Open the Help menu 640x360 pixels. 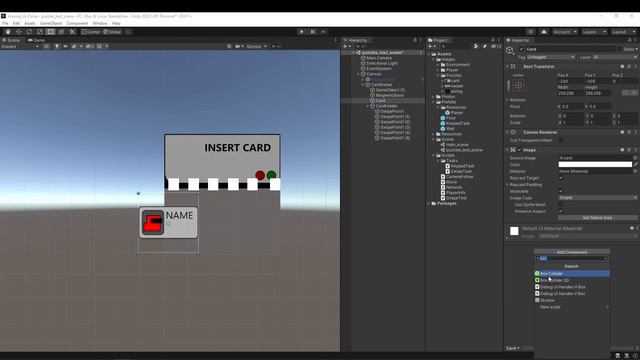pos(116,23)
